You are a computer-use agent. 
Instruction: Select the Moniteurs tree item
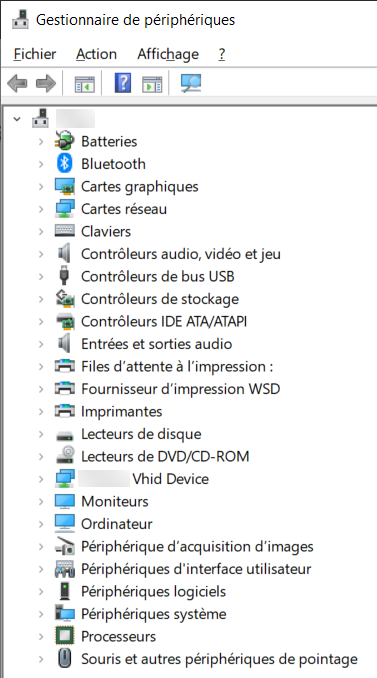tap(115, 501)
